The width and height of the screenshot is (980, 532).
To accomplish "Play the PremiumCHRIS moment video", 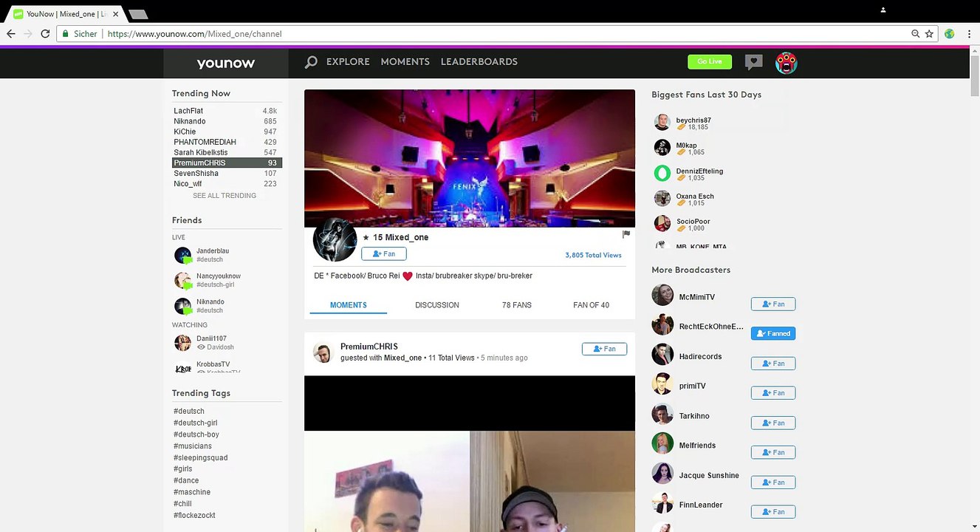I will pyautogui.click(x=470, y=454).
